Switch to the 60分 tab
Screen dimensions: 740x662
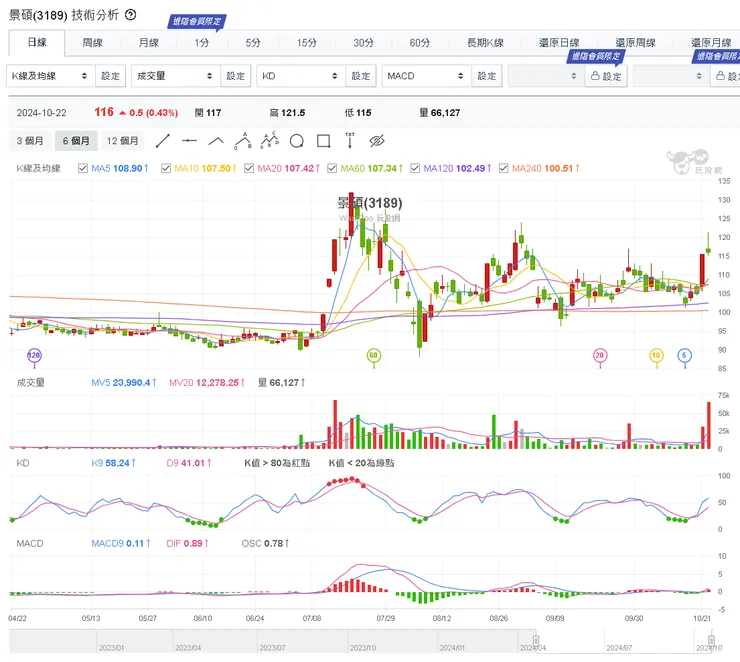coord(420,43)
